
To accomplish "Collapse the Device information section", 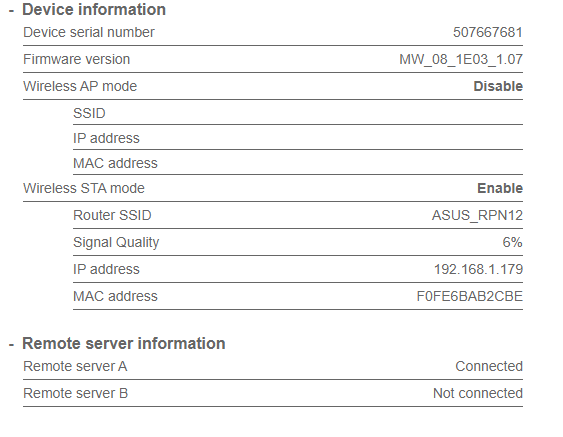I will (11, 11).
